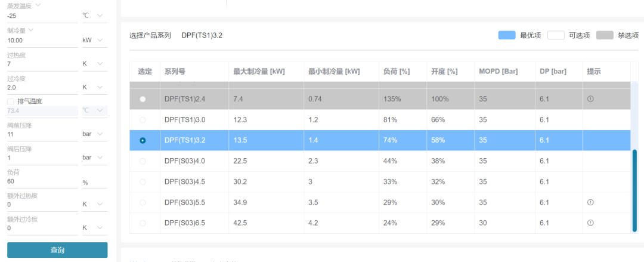Select the DPF(TS1)3.0 radio button

(143, 120)
